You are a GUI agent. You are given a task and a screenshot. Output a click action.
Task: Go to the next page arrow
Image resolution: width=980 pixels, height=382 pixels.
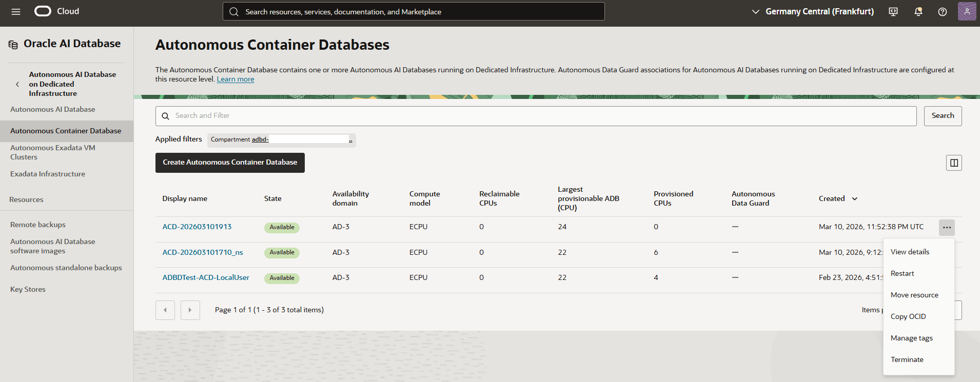point(190,310)
